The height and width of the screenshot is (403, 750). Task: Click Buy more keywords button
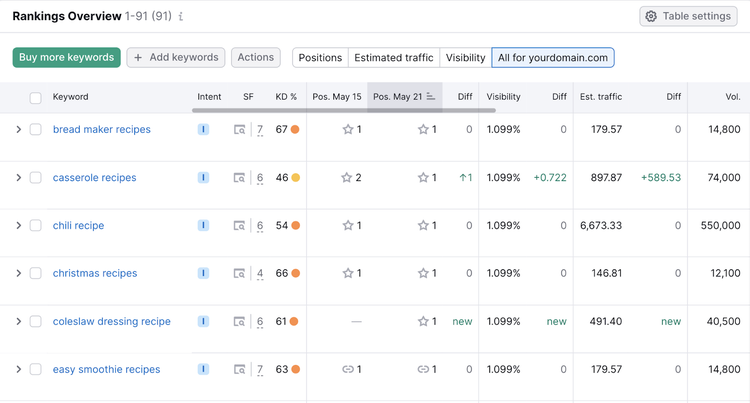tap(66, 57)
